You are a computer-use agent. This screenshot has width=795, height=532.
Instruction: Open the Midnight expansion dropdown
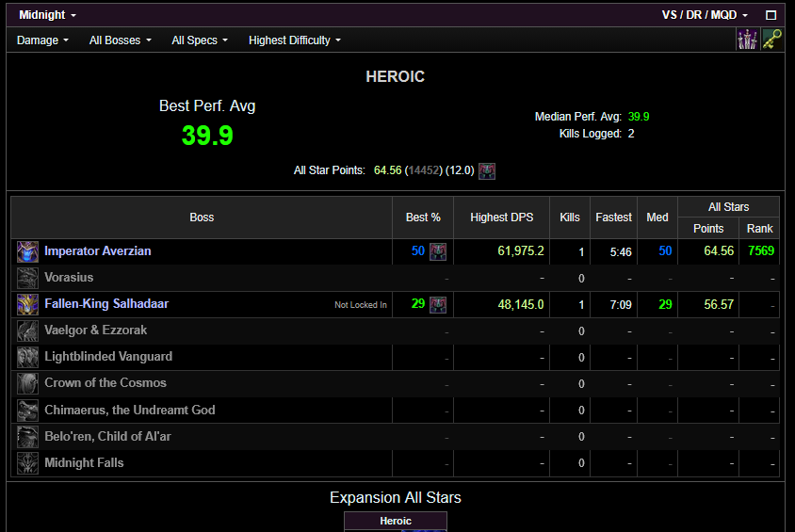(x=47, y=15)
